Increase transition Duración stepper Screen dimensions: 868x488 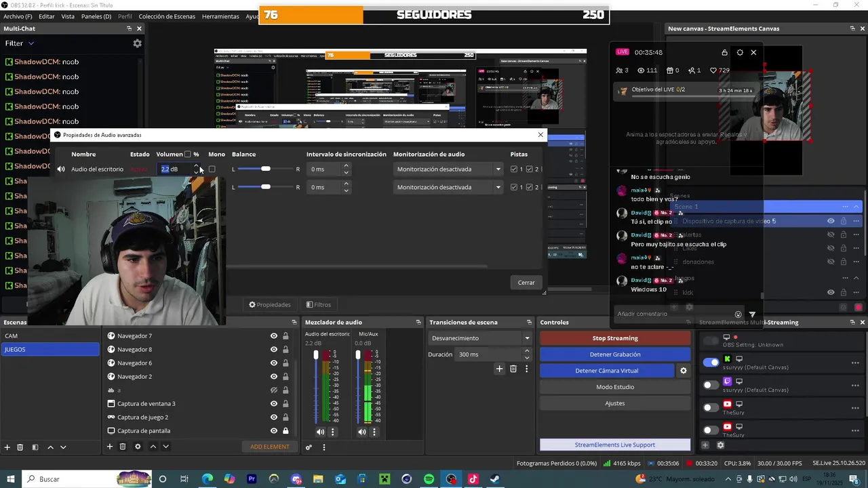point(527,351)
